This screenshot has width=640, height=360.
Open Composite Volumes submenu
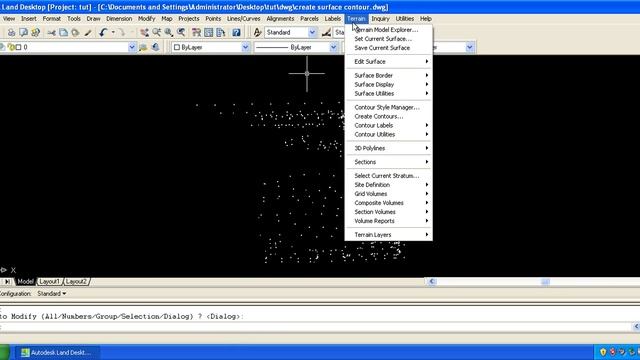(389, 203)
